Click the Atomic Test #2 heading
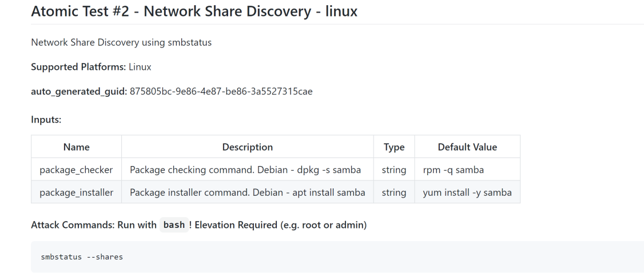This screenshot has height=276, width=644. [194, 11]
